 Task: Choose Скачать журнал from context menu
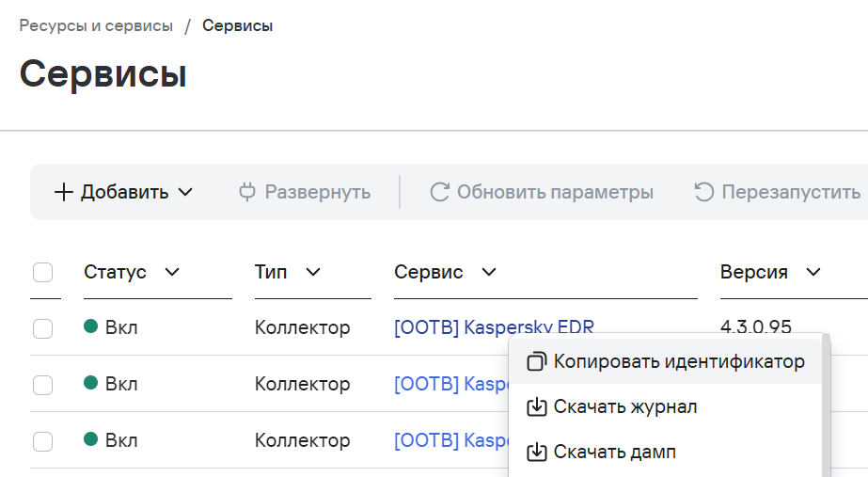[624, 407]
